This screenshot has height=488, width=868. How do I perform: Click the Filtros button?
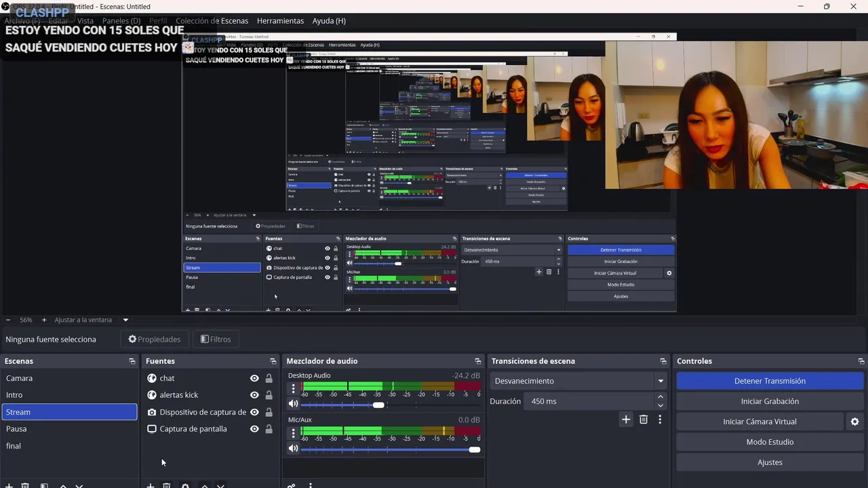216,340
